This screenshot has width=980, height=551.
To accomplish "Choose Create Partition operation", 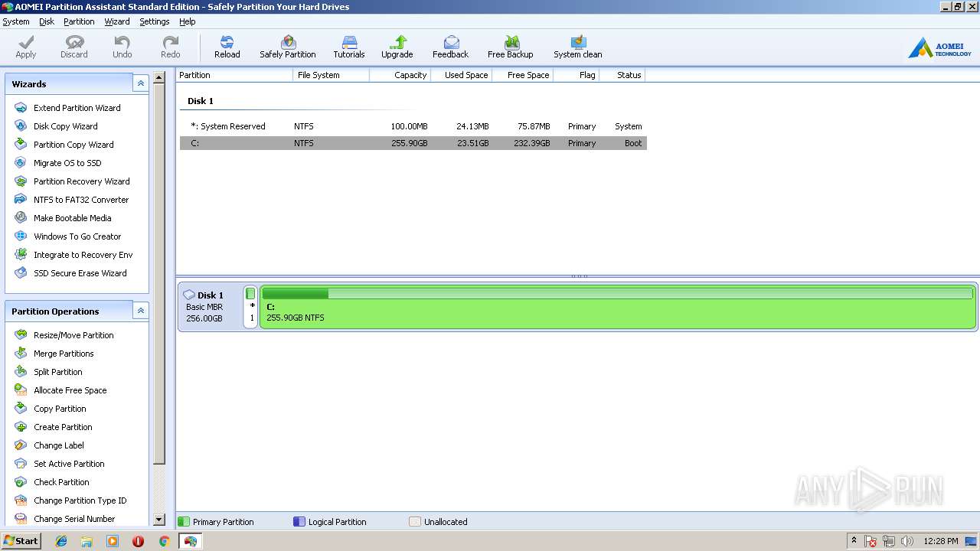I will pos(63,427).
